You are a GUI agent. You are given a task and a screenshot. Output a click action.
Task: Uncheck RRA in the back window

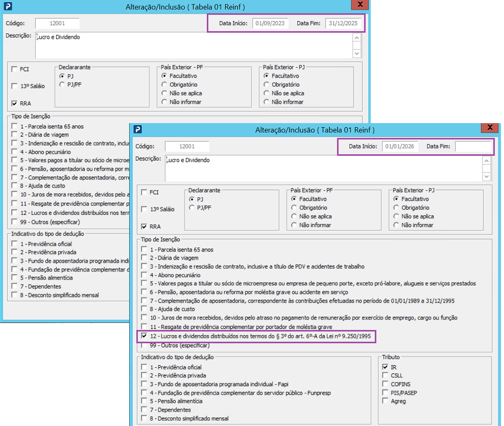pos(14,103)
